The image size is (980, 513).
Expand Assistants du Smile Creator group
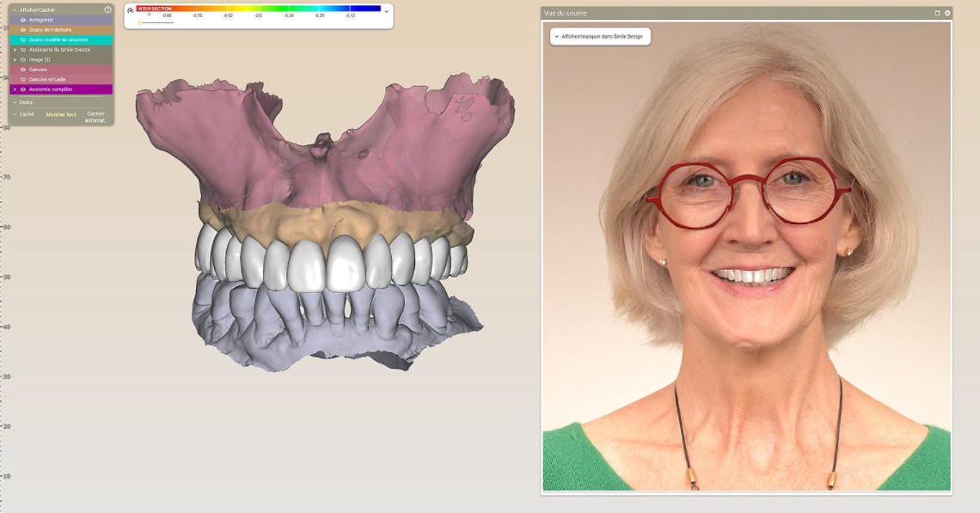coord(15,50)
